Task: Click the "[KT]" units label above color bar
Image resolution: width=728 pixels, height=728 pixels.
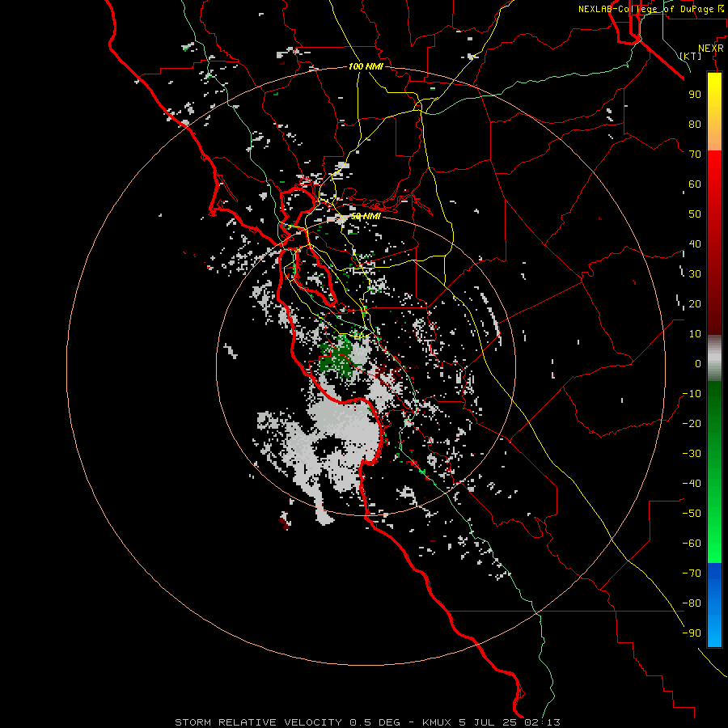Action: tap(691, 56)
